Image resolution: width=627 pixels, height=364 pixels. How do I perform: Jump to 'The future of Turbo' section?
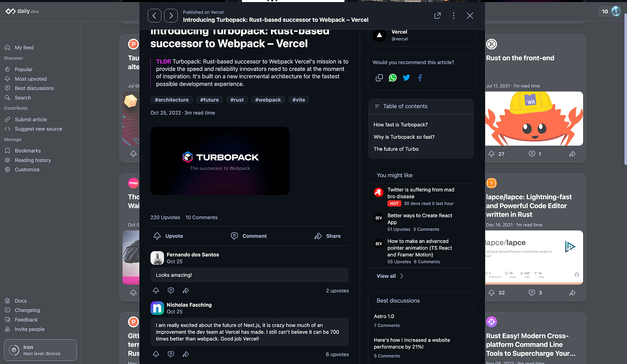click(396, 149)
